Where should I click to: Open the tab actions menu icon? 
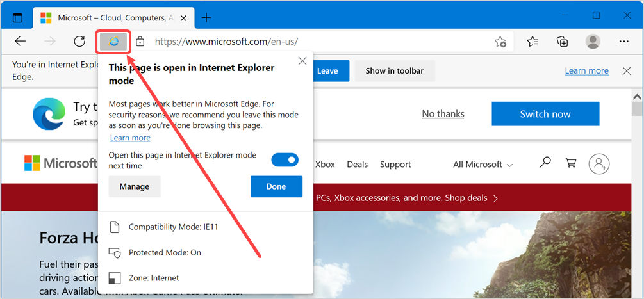click(x=18, y=17)
